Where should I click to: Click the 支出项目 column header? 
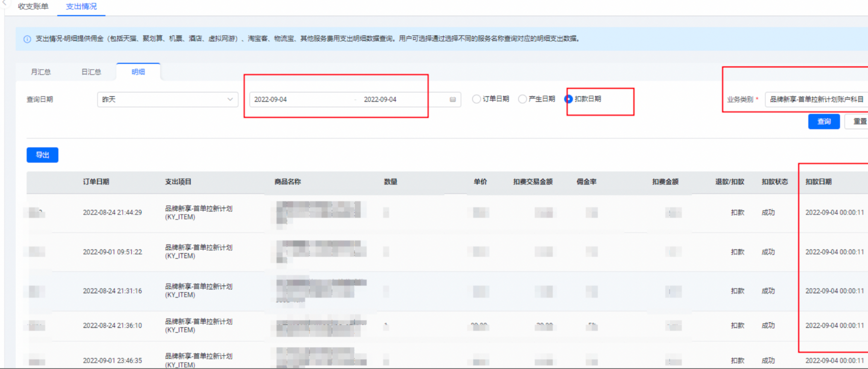(x=178, y=182)
